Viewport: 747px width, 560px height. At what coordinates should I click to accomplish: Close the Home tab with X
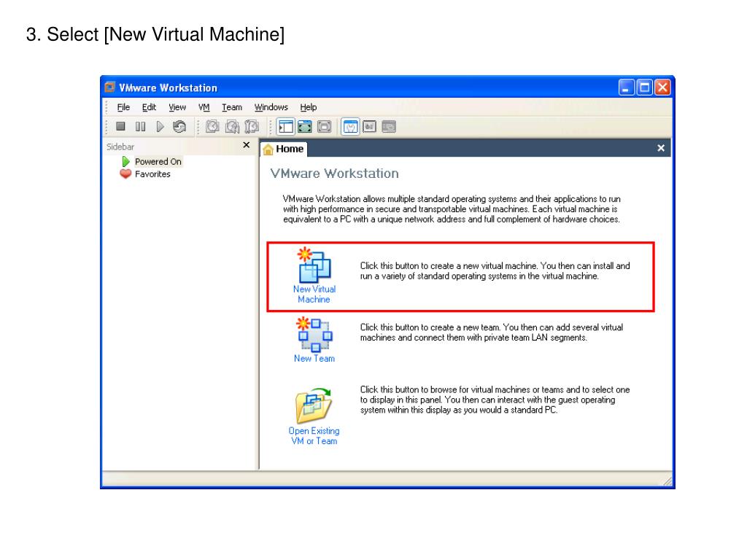[x=661, y=148]
